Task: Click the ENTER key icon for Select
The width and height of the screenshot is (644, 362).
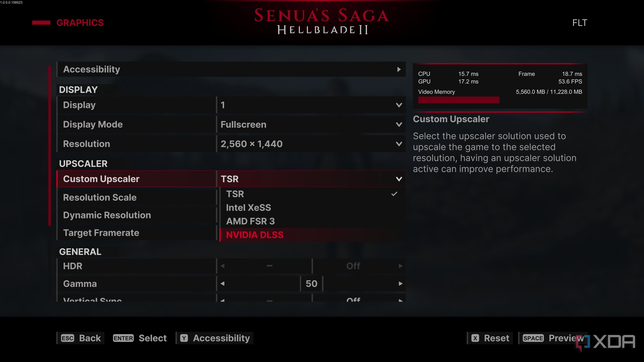Action: [x=123, y=338]
